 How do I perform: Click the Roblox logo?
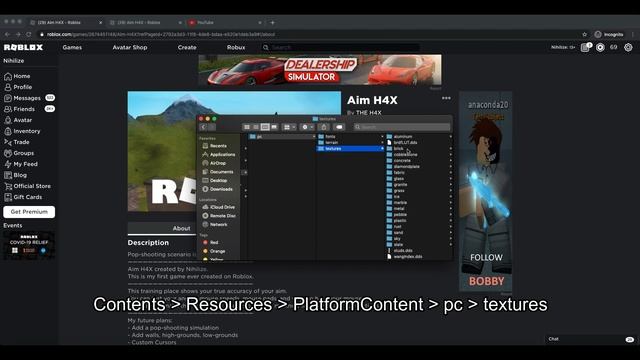point(23,47)
